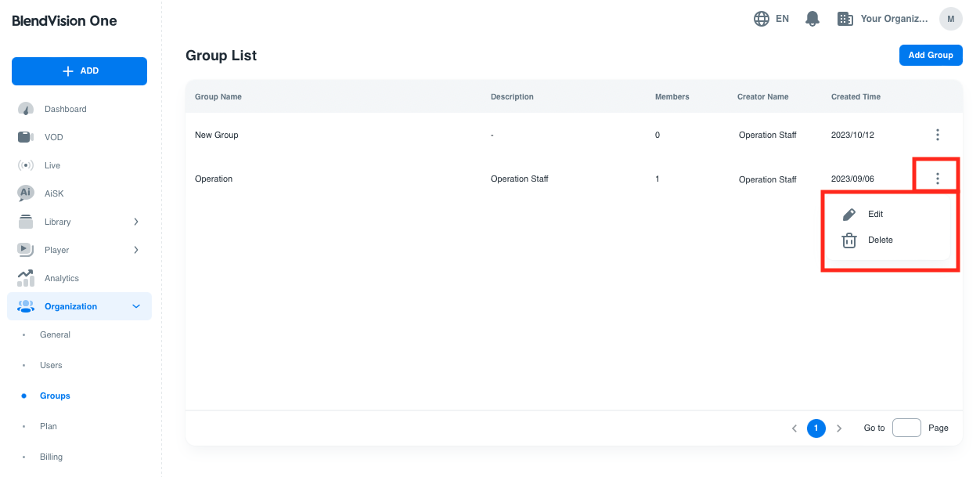Click the Dashboard gauge icon
980x477 pixels.
pyautogui.click(x=26, y=109)
